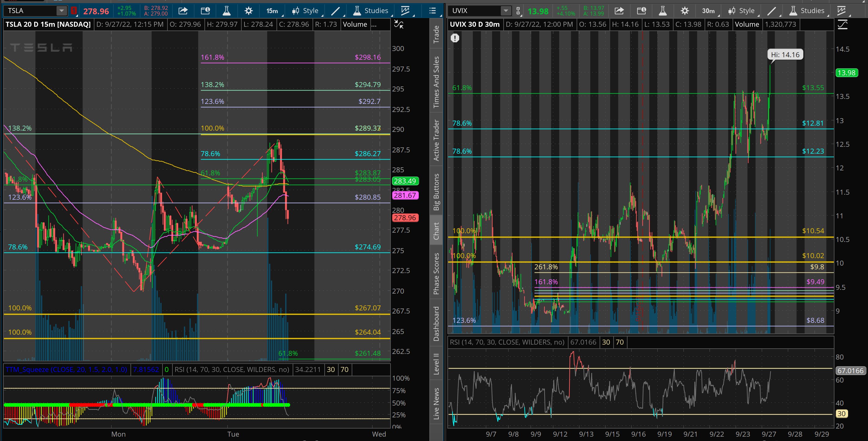This screenshot has height=441, width=868.
Task: Click the TTM_Squeeze study label
Action: click(x=66, y=369)
